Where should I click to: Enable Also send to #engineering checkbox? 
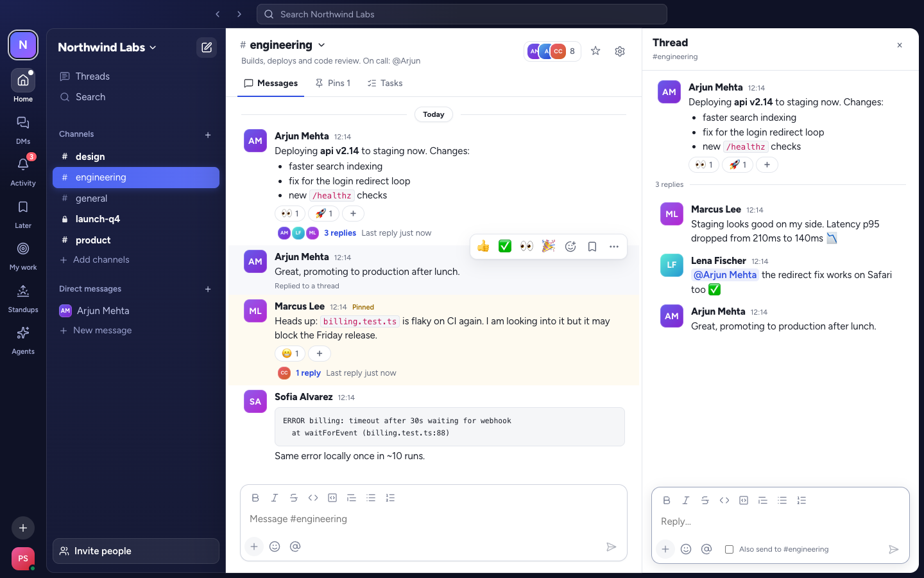point(729,549)
